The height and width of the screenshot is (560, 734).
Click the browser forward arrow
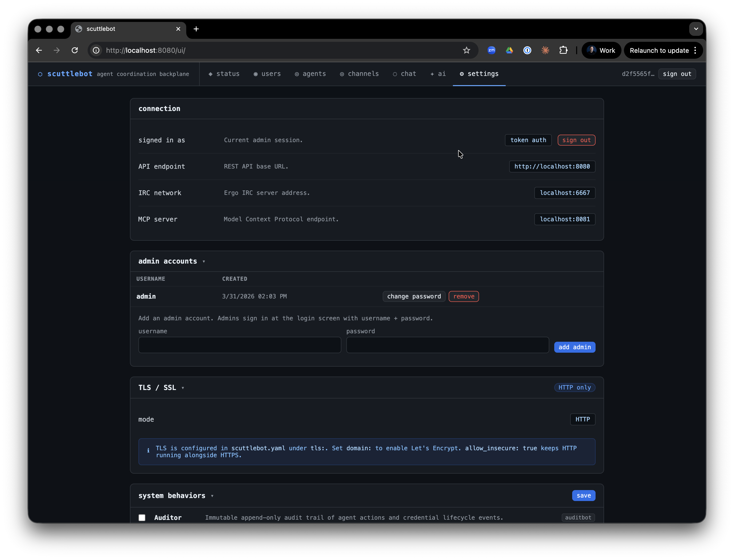(57, 50)
